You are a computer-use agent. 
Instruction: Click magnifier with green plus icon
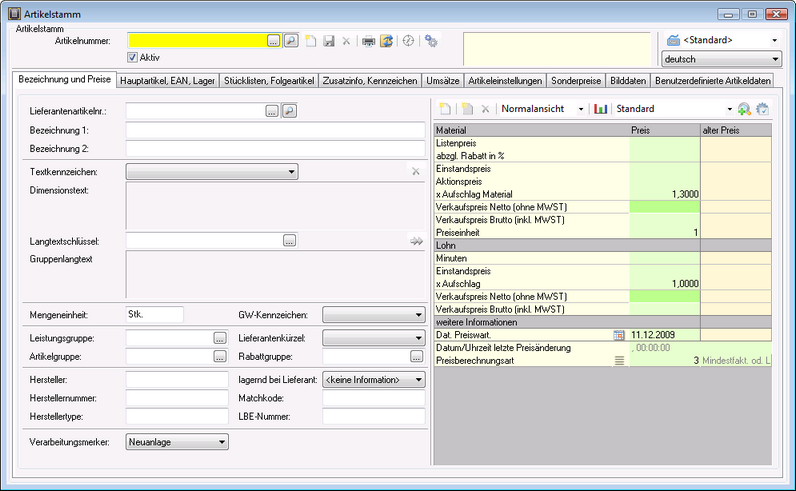click(744, 108)
